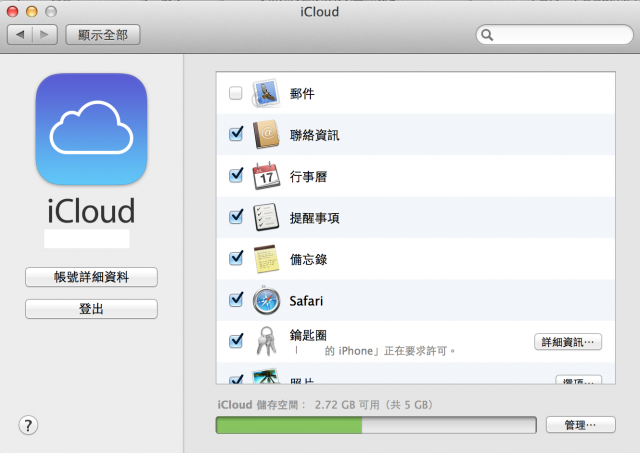The width and height of the screenshot is (640, 453).
Task: Click the search magnifier icon
Action: [x=487, y=35]
